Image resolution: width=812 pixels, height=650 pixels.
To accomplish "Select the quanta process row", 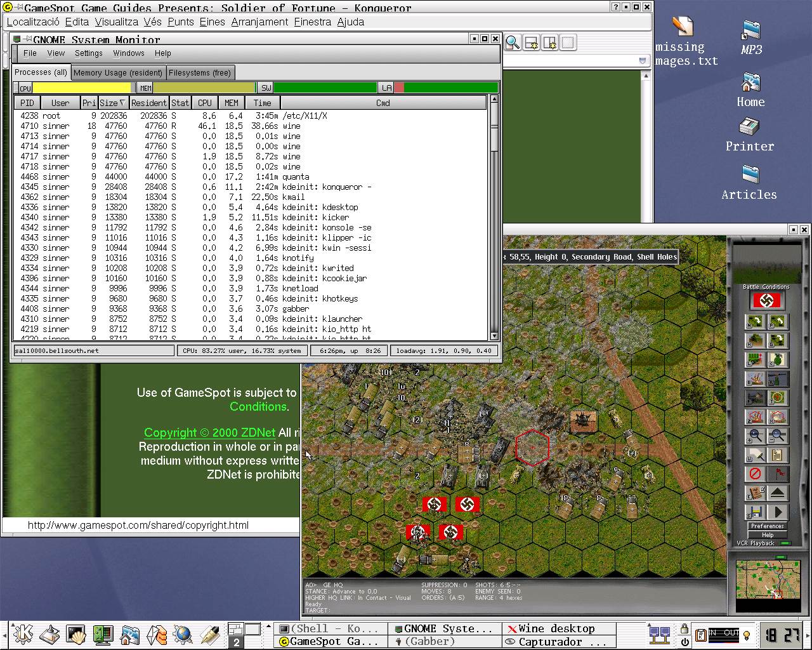I will click(251, 176).
